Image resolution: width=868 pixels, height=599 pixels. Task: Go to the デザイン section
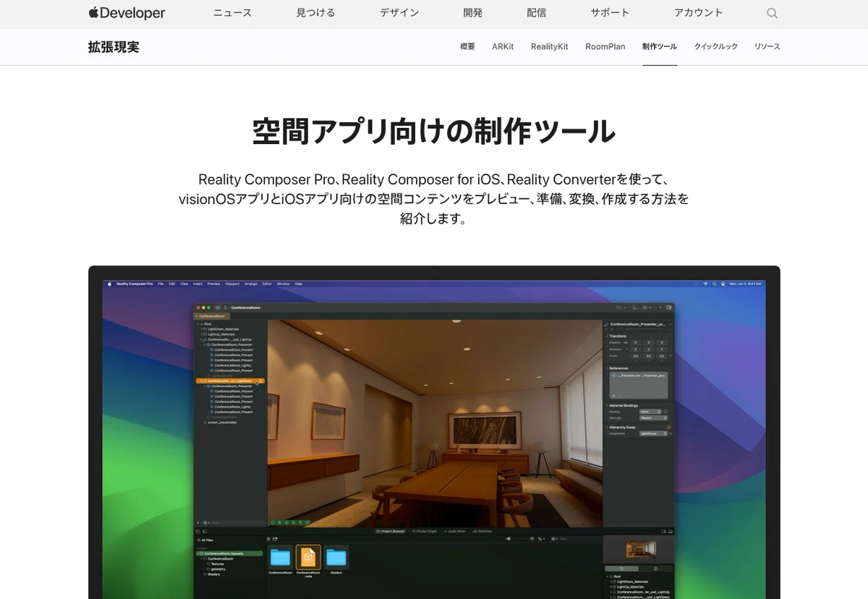coord(399,13)
